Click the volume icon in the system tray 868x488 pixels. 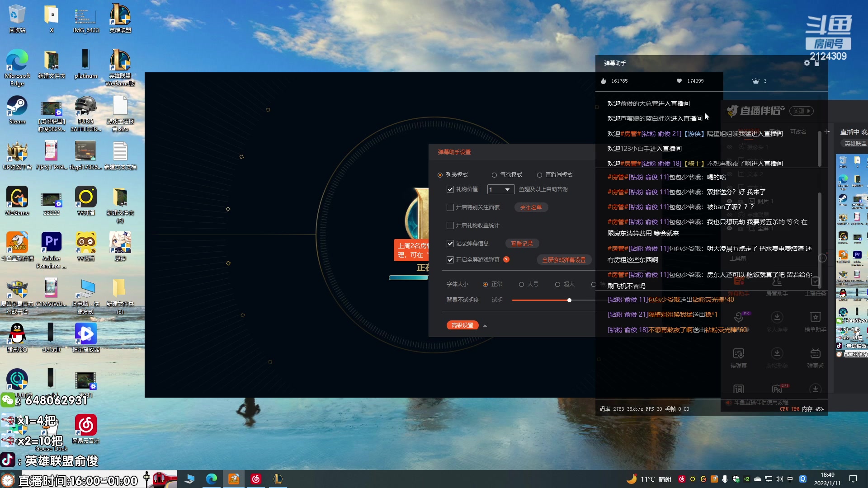coord(779,479)
